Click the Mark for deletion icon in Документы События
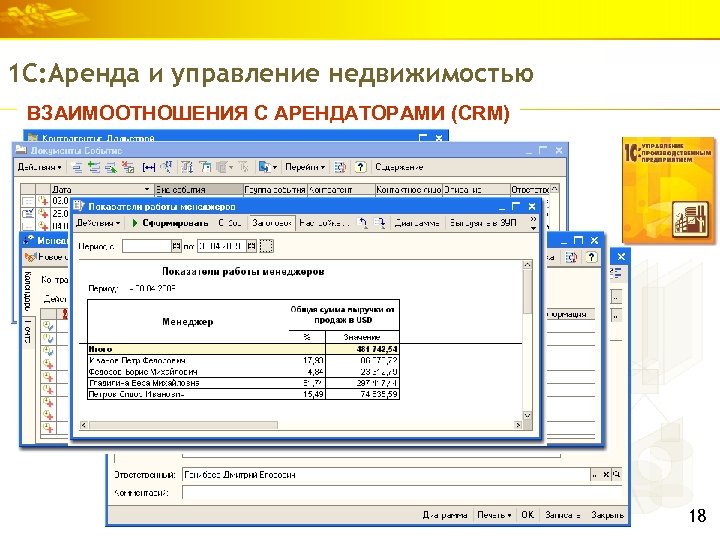The height and width of the screenshot is (540, 720). [x=128, y=168]
